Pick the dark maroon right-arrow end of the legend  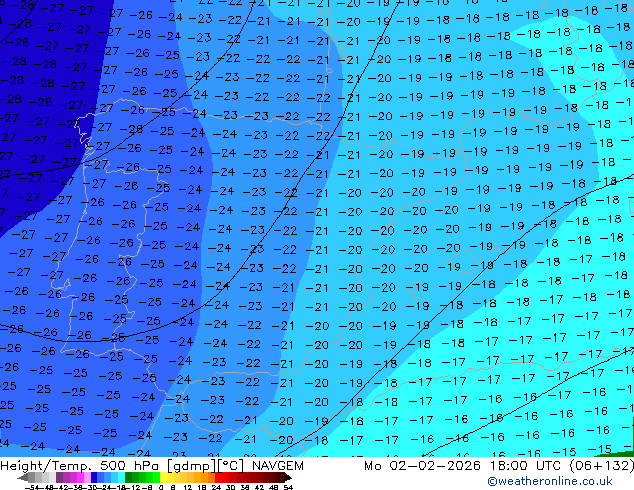288,477
